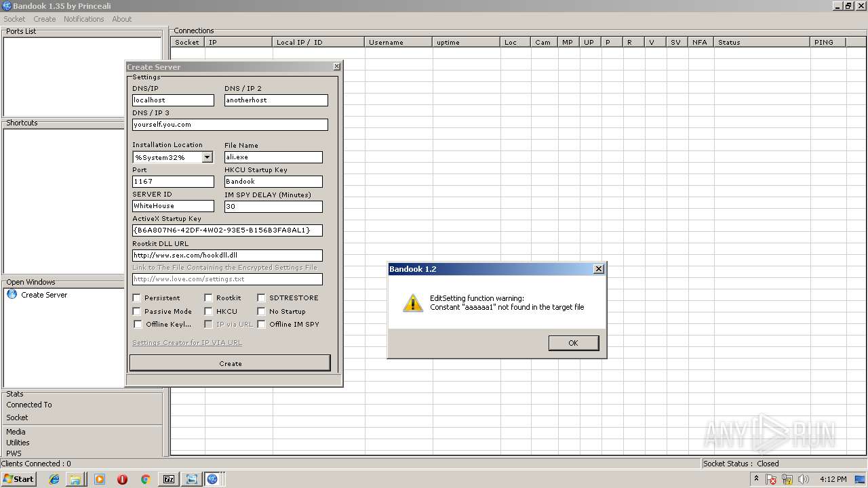Enable the Persistent checkbox
The image size is (868, 488).
[136, 298]
